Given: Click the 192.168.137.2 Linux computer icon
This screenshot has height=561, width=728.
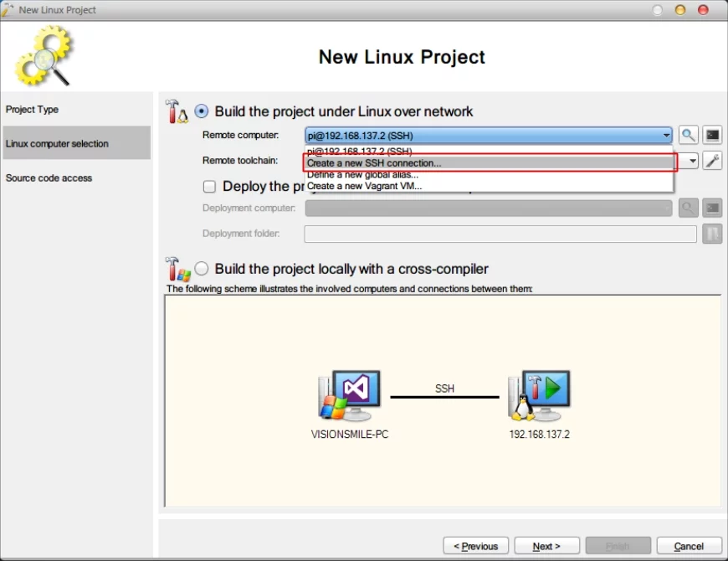Looking at the screenshot, I should tap(539, 395).
